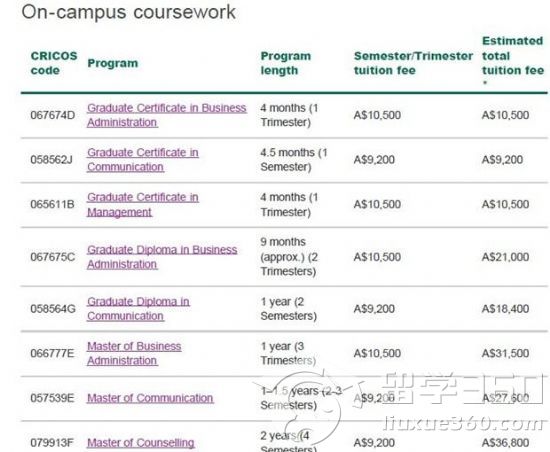Open Master of Communication link
This screenshot has height=452, width=550.
point(150,398)
